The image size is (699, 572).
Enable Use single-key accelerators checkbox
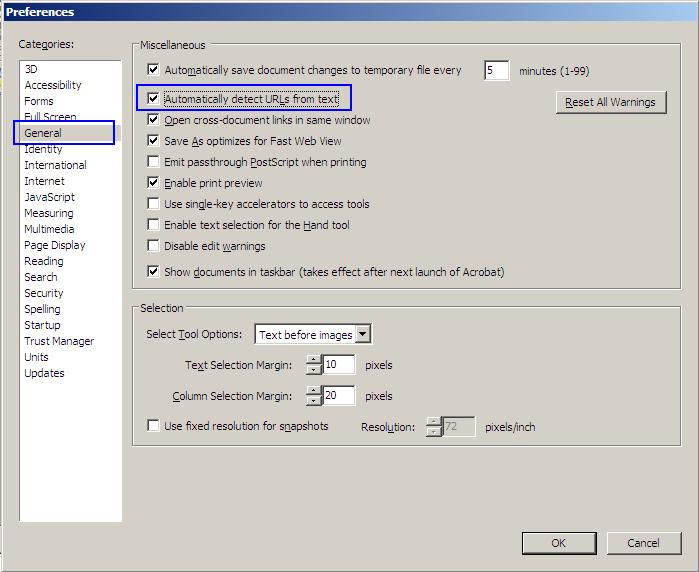coord(153,204)
